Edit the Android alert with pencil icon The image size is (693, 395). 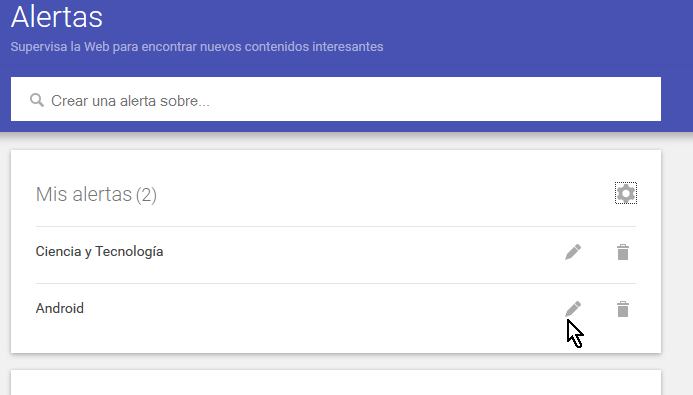[x=573, y=309]
